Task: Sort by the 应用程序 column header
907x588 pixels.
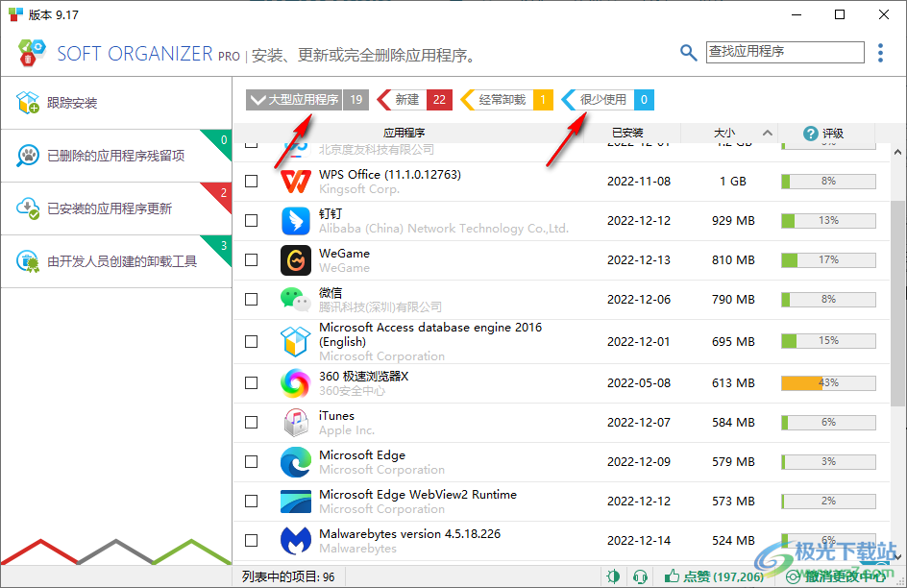Action: [404, 133]
